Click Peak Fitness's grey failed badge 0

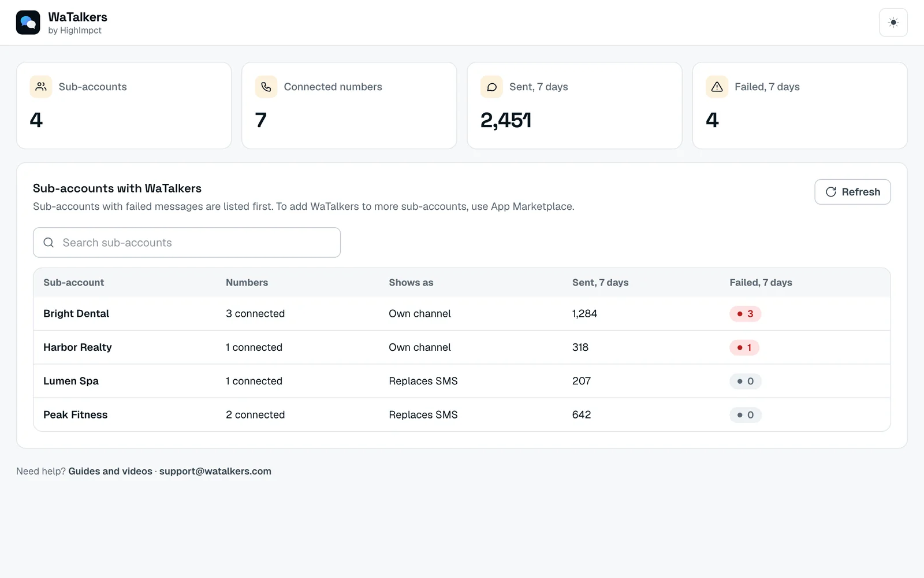click(x=745, y=414)
